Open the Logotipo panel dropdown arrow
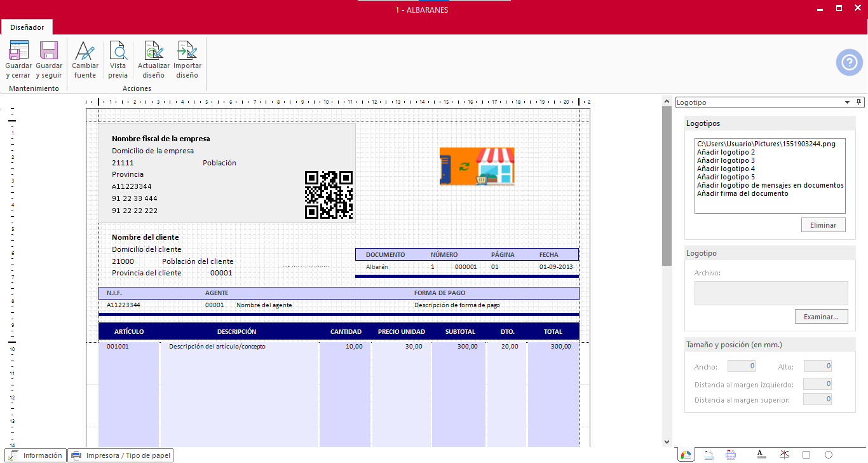The height and width of the screenshot is (463, 868). point(847,102)
